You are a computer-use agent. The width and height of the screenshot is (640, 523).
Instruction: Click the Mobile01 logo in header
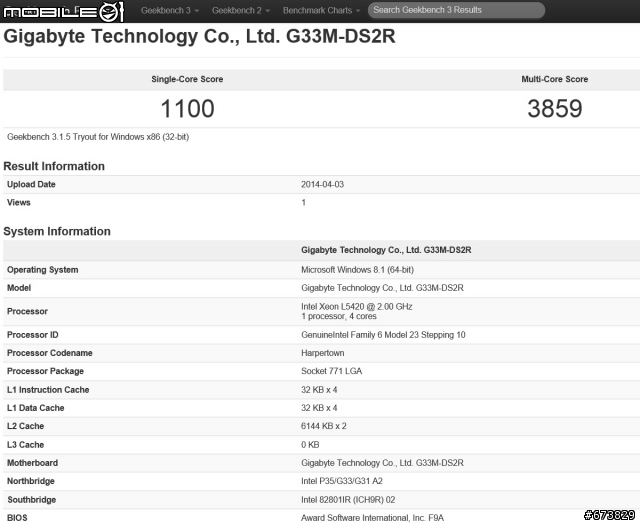[62, 11]
